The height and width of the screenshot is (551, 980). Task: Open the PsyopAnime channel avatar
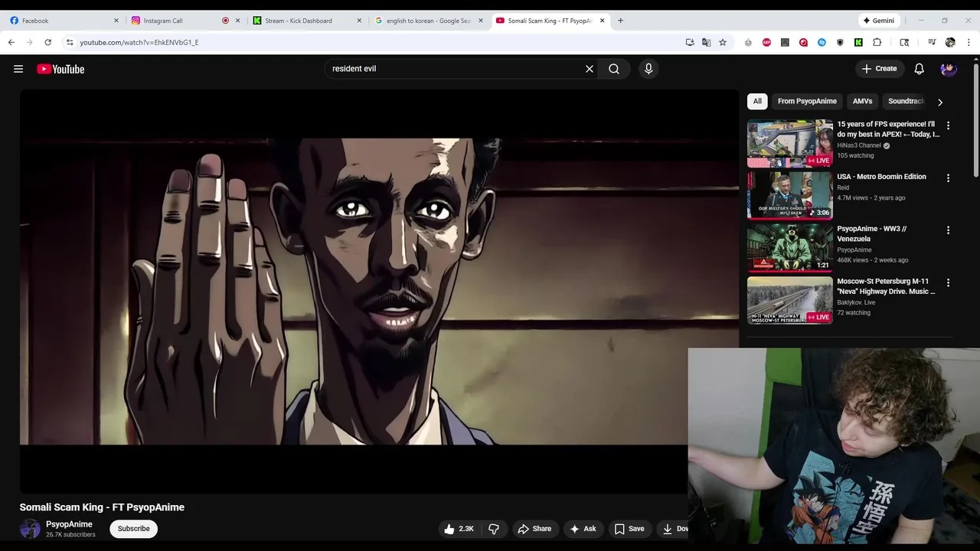30,529
